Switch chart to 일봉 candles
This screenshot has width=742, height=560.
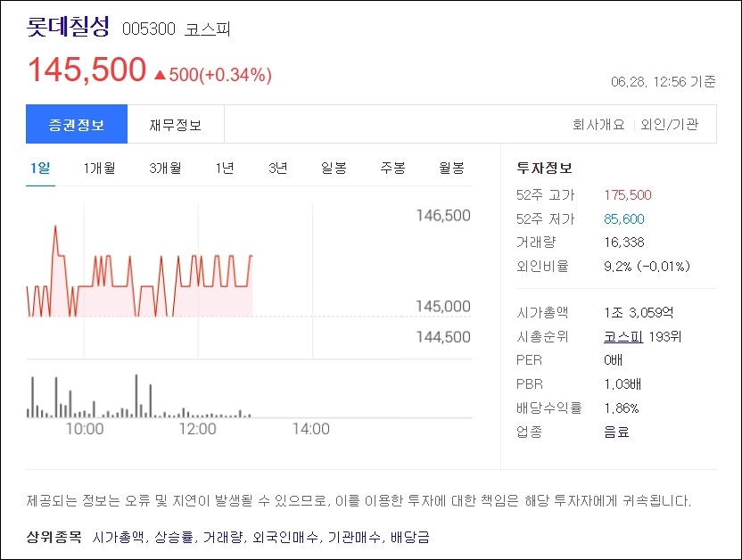334,168
